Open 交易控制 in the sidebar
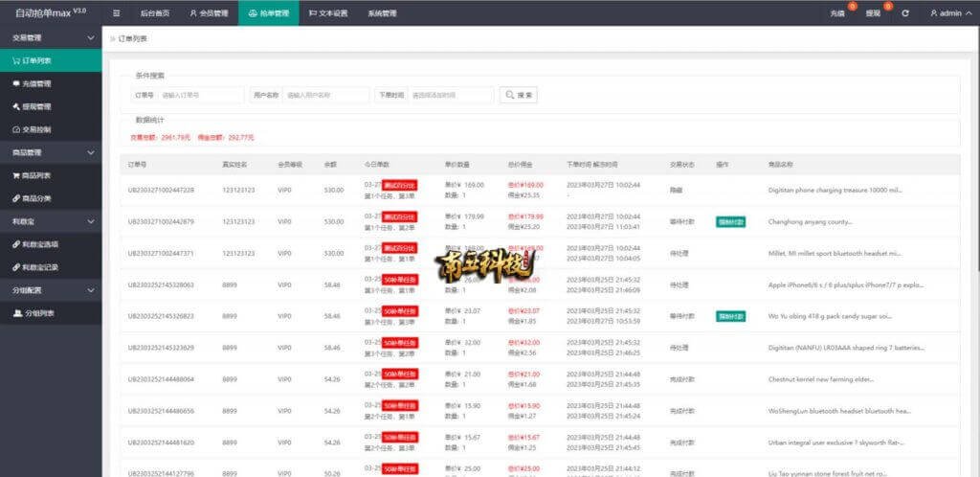Image resolution: width=980 pixels, height=477 pixels. (x=36, y=129)
